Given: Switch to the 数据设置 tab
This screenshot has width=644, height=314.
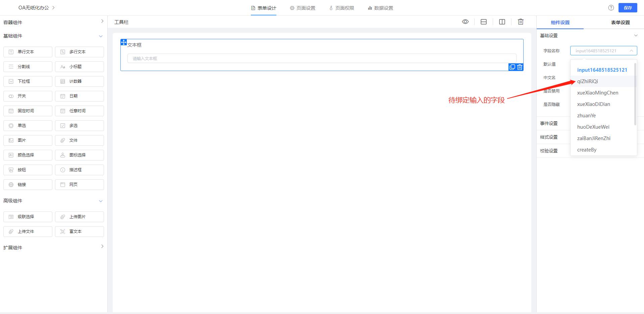Looking at the screenshot, I should tap(380, 8).
